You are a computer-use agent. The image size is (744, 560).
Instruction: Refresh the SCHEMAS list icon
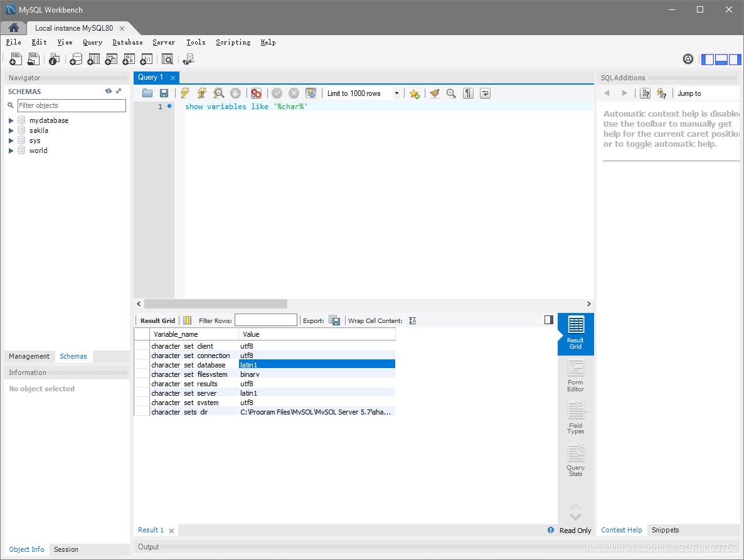pos(109,91)
